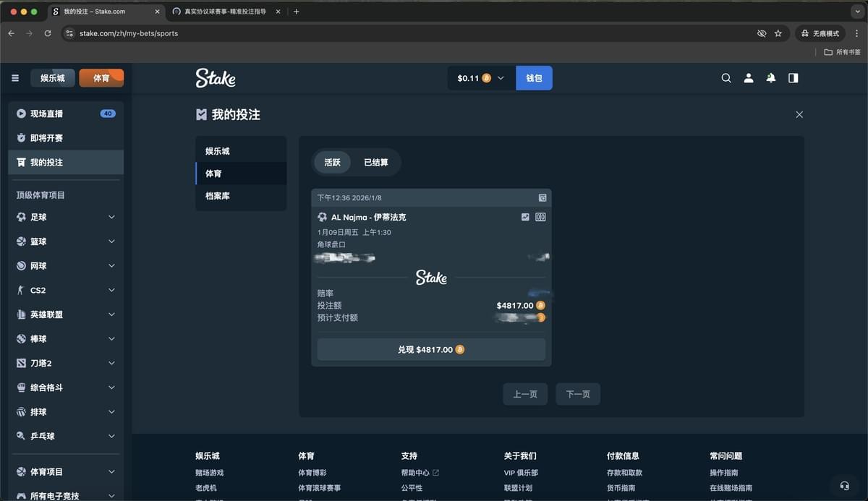Screen dimensions: 868x501
Task: Open footer link VIP 俱乐部
Action: tap(520, 473)
